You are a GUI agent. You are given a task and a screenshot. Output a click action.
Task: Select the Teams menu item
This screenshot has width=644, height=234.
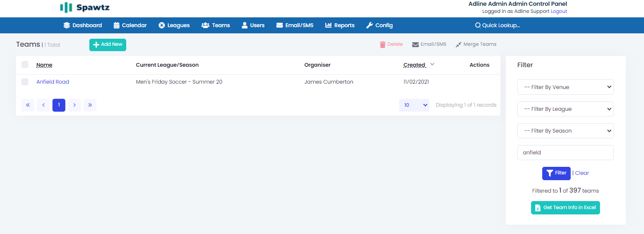coord(216,25)
